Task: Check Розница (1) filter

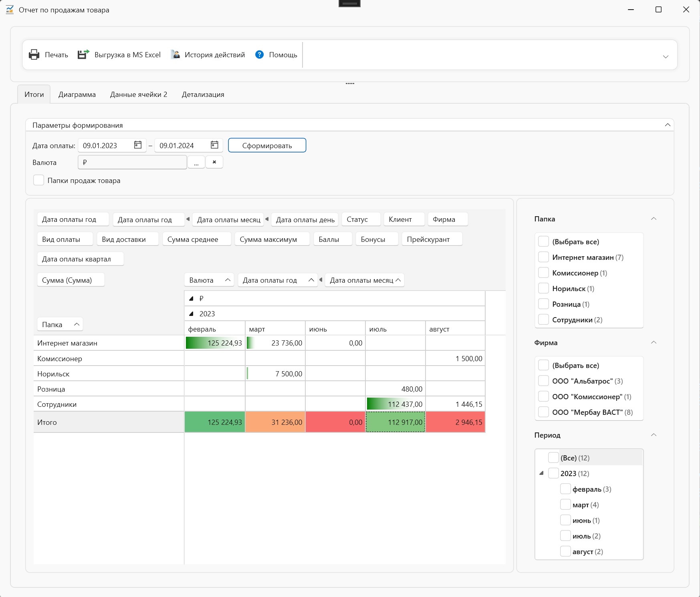Action: point(543,304)
